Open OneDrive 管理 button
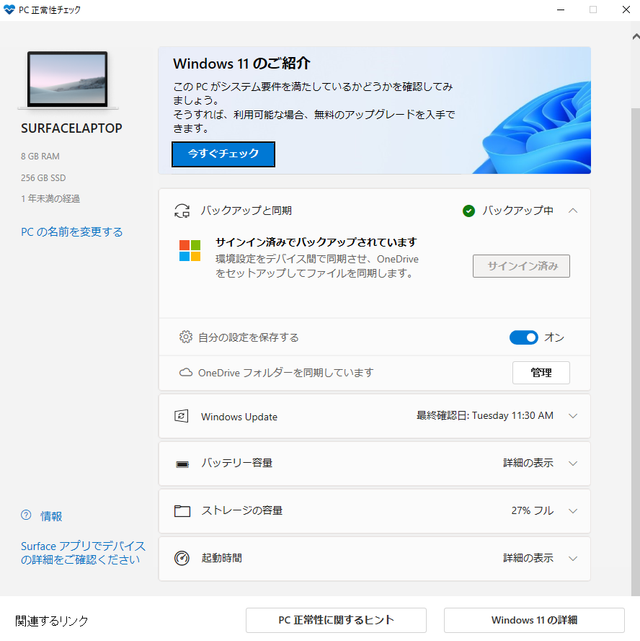Viewport: 640px width, 641px height. coord(541,372)
